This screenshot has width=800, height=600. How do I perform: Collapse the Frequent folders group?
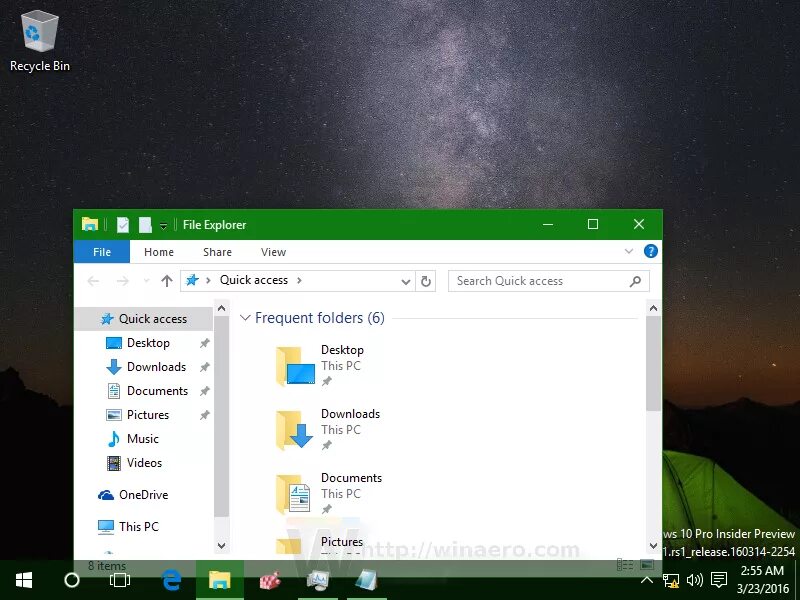click(245, 318)
